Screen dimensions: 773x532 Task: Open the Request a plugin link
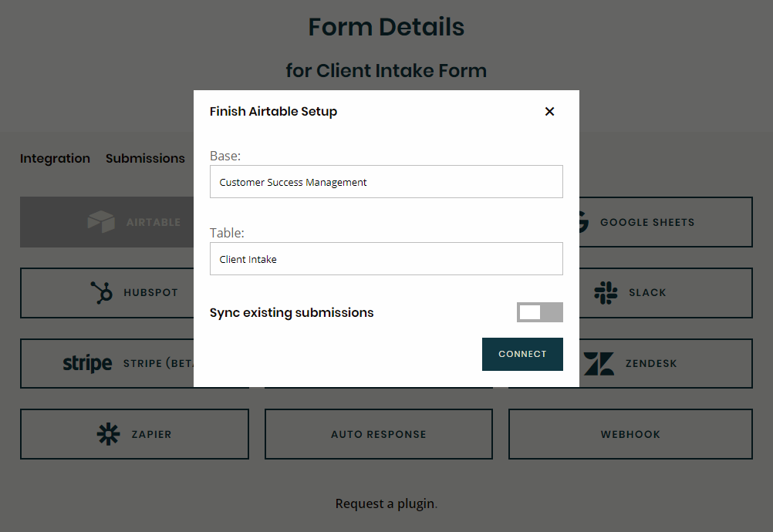pyautogui.click(x=384, y=503)
